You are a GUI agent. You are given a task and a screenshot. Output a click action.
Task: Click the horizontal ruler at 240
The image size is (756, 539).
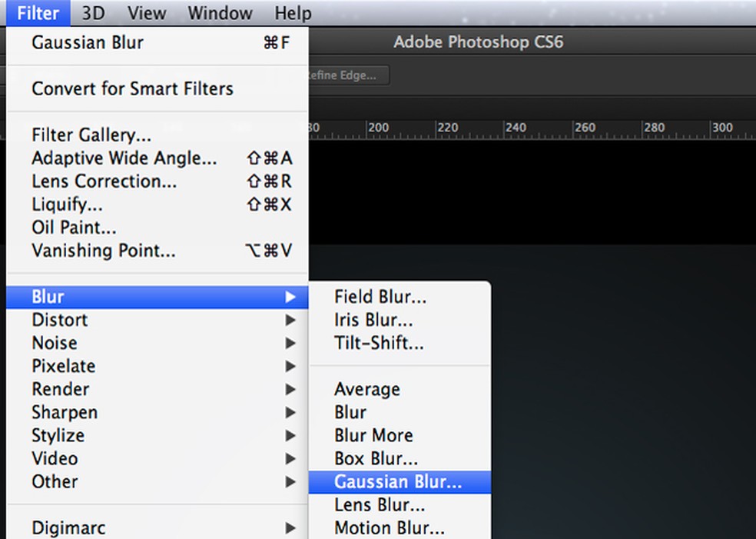[x=516, y=128]
